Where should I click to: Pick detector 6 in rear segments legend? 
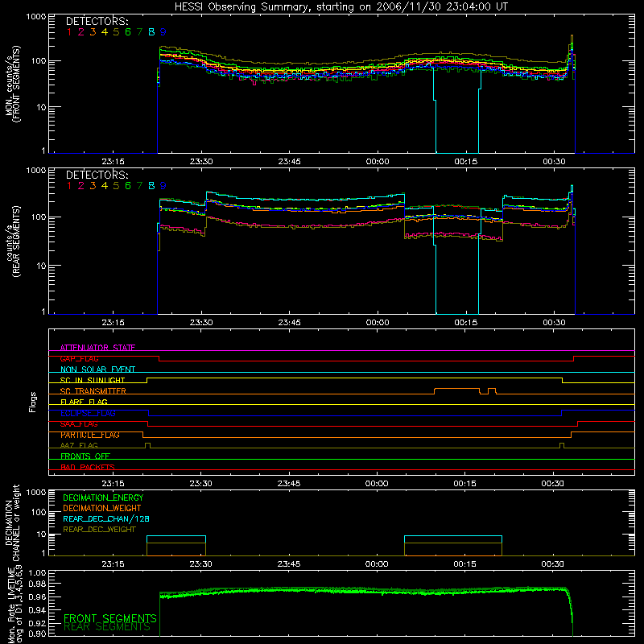click(x=128, y=186)
